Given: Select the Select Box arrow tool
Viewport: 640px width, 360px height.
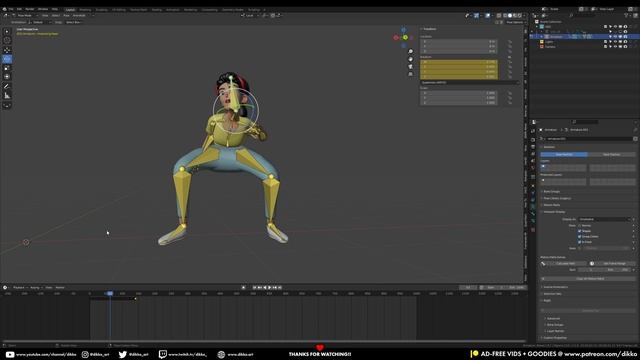Looking at the screenshot, I should [7, 31].
